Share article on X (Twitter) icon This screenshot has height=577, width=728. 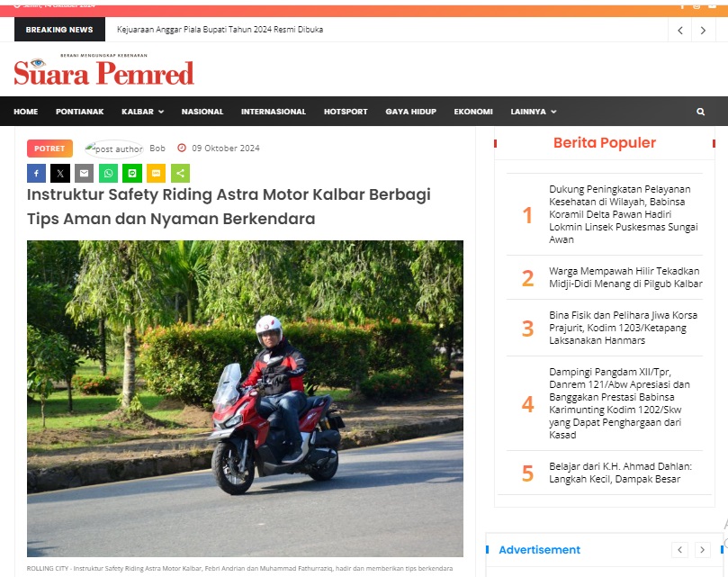point(60,174)
